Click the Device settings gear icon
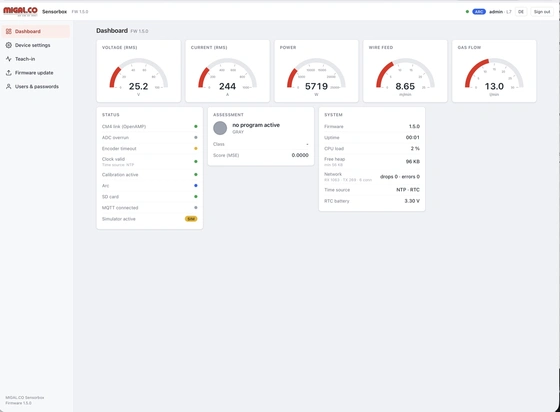Image resolution: width=560 pixels, height=412 pixels. (x=9, y=45)
